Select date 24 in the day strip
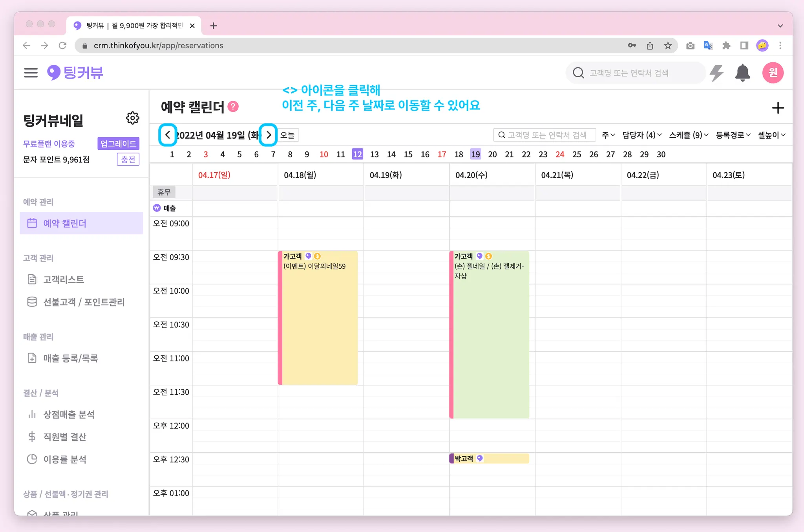 point(559,154)
